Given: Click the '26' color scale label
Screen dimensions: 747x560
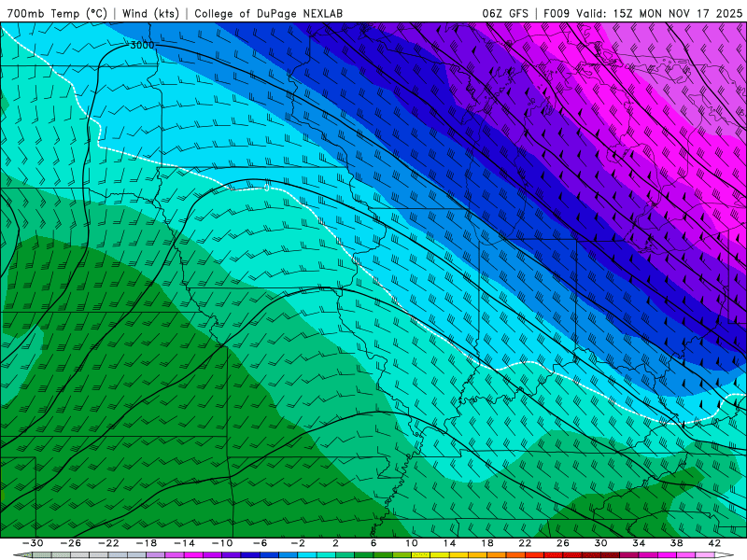Looking at the screenshot, I should tap(563, 543).
